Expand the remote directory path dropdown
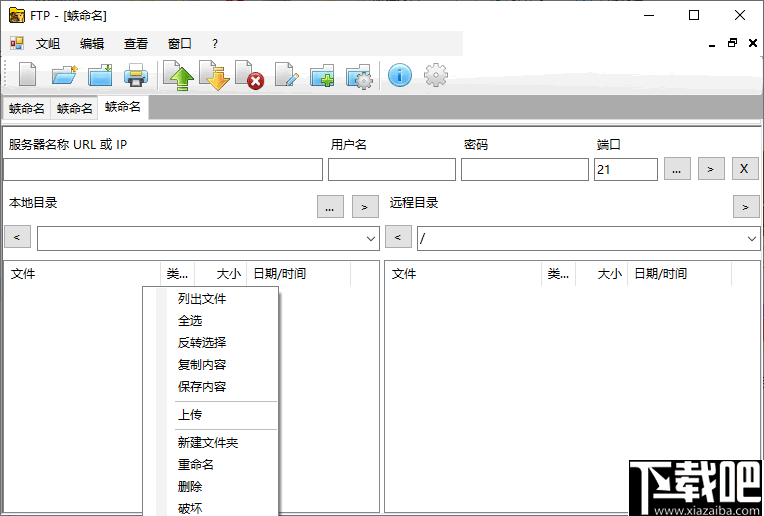The height and width of the screenshot is (516, 764). point(751,239)
